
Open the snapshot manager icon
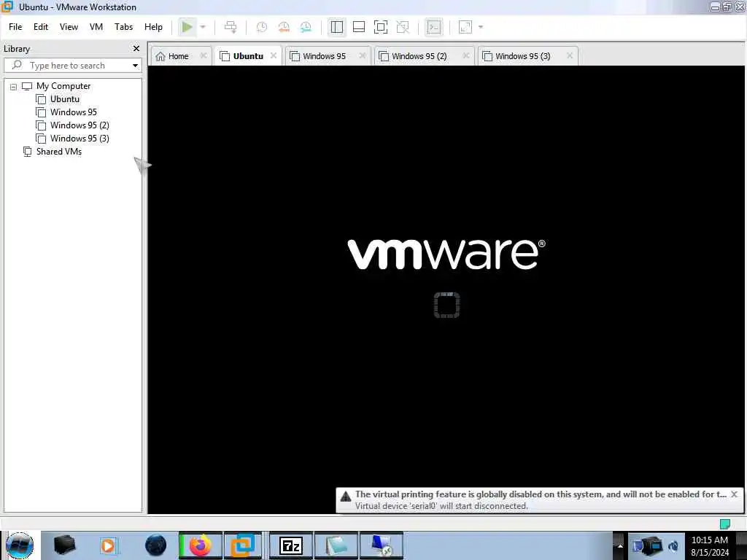pyautogui.click(x=306, y=27)
